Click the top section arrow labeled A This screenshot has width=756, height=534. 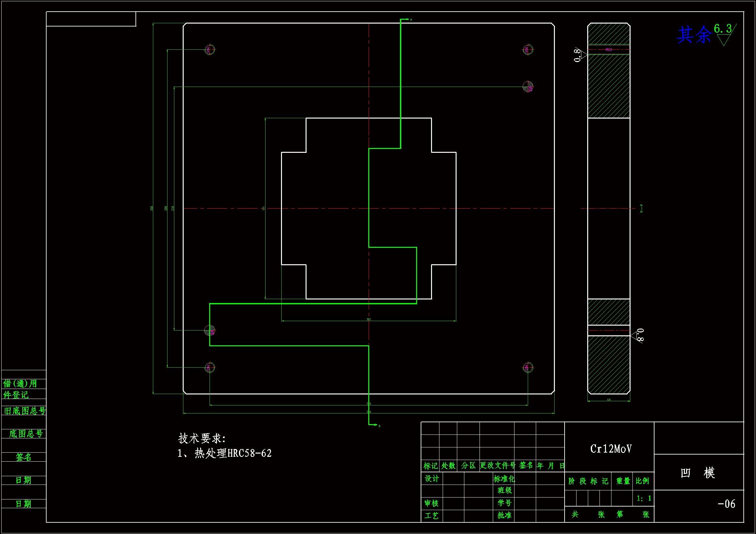[x=408, y=20]
